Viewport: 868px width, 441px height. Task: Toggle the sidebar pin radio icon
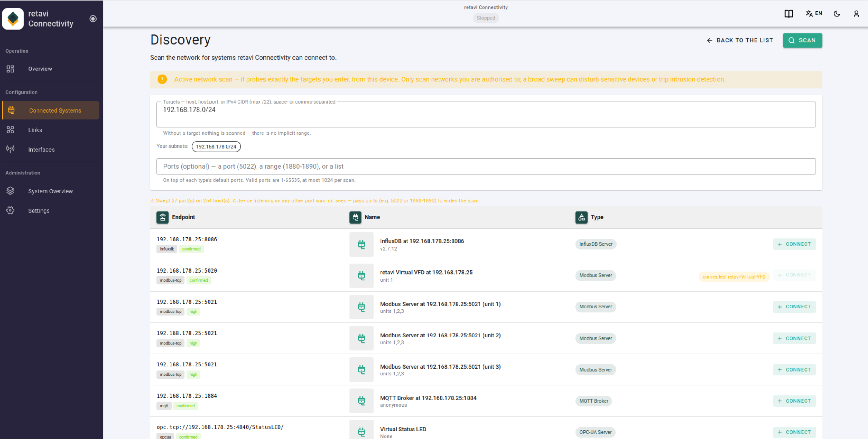pos(93,19)
